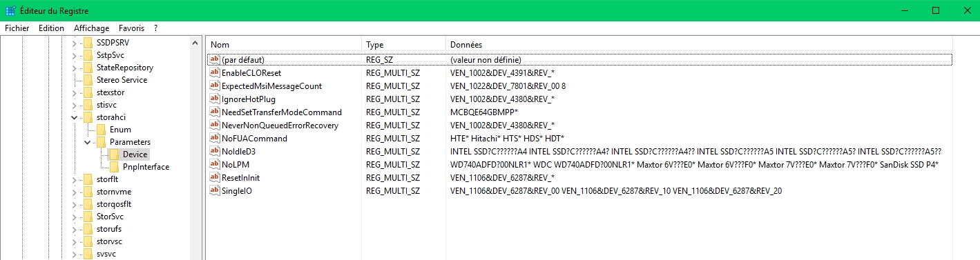
Task: Click the NeverNonQueuedErrorRecovery value icon
Action: (215, 126)
